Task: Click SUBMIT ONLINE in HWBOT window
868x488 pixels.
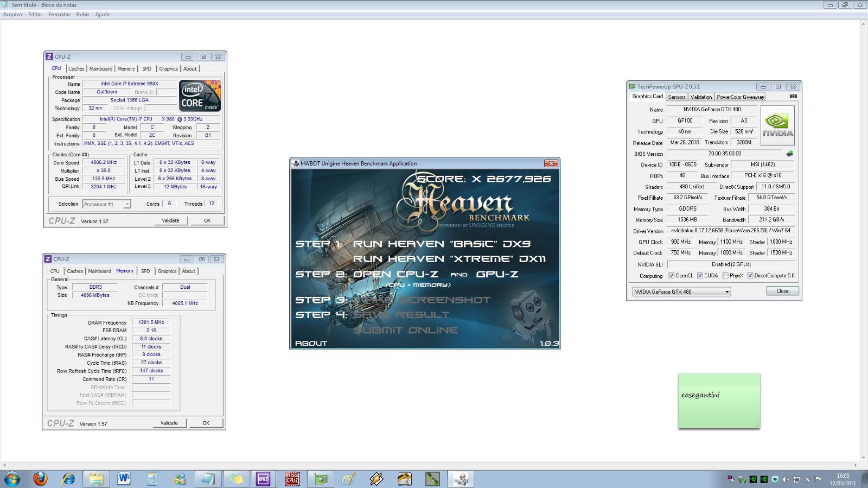Action: [x=405, y=330]
